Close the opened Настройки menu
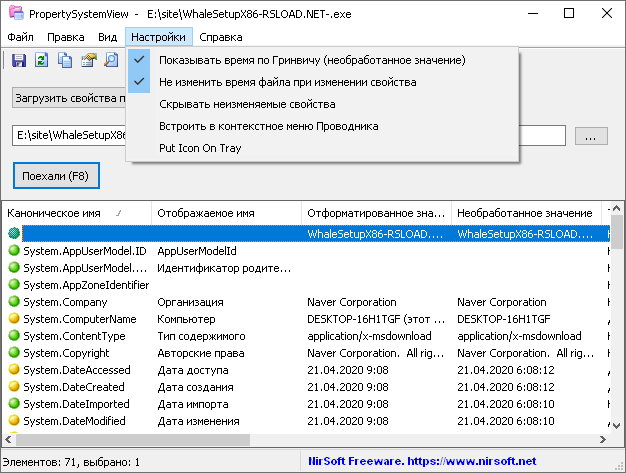This screenshot has width=626, height=473. (x=158, y=37)
